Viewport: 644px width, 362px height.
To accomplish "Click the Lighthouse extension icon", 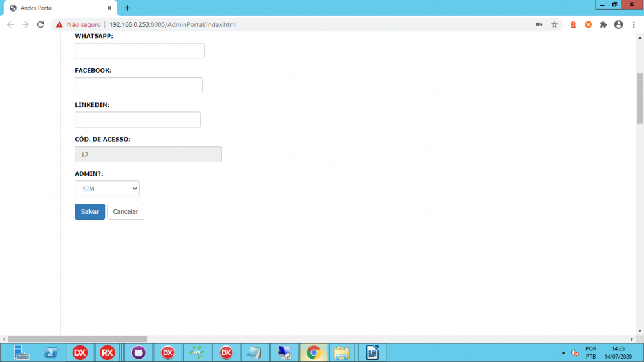I will tap(573, 24).
